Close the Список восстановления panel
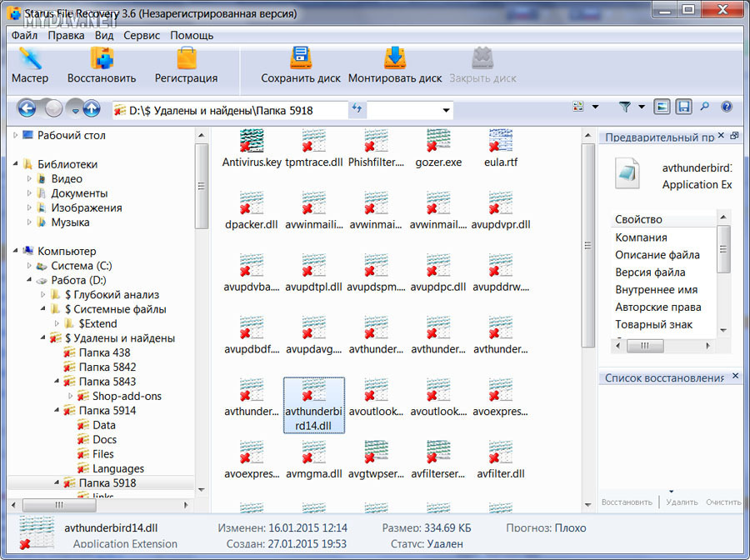Screen dimensions: 750x560 [x=736, y=377]
